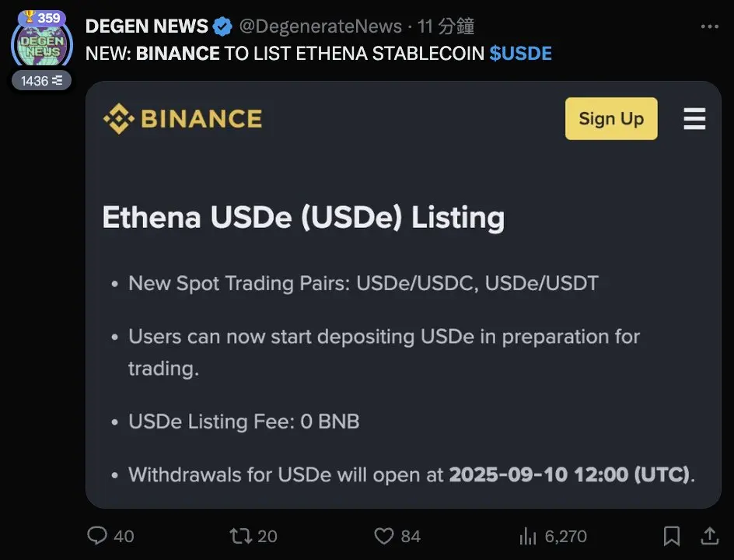Open the DEGEN NEWS display name
734x560 pixels.
pos(146,26)
